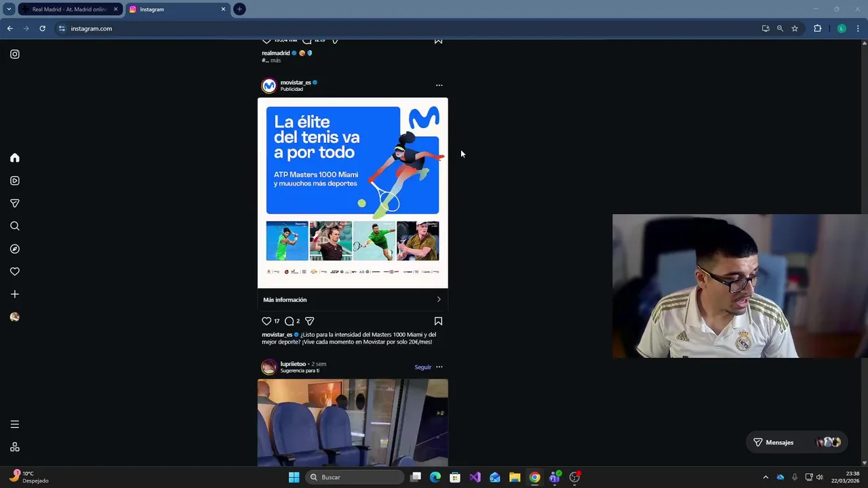Open Explore compass in sidebar

point(15,249)
